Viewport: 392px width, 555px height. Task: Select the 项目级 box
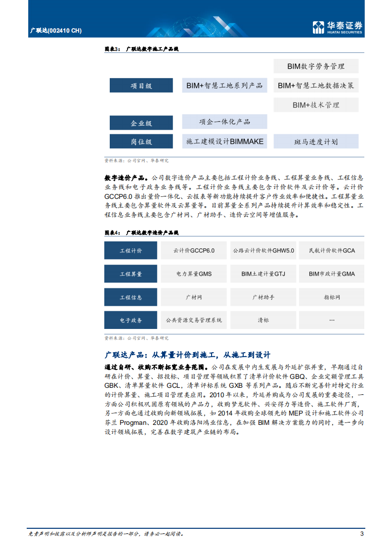[141, 85]
